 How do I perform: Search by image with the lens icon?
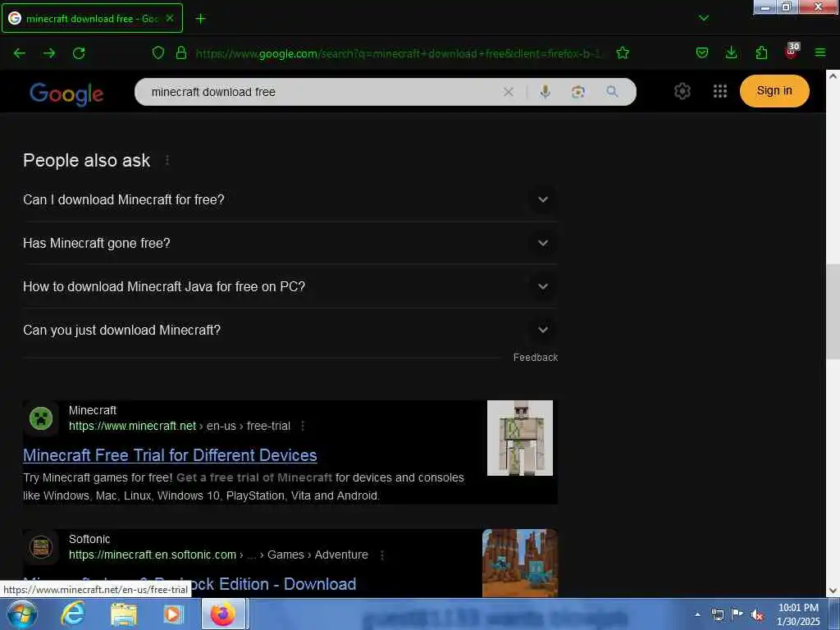tap(578, 92)
